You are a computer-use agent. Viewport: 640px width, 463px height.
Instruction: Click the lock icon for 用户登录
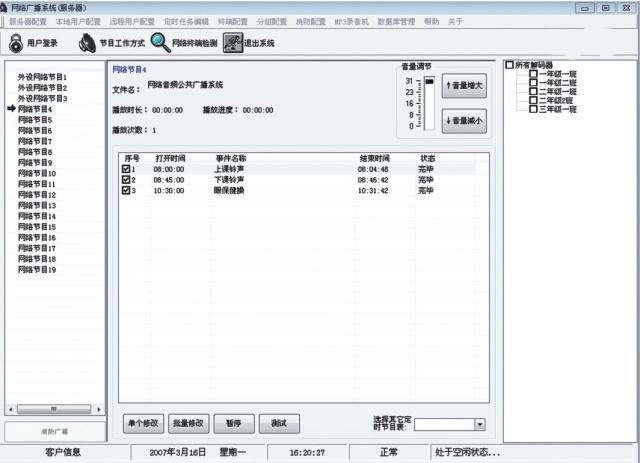16,43
